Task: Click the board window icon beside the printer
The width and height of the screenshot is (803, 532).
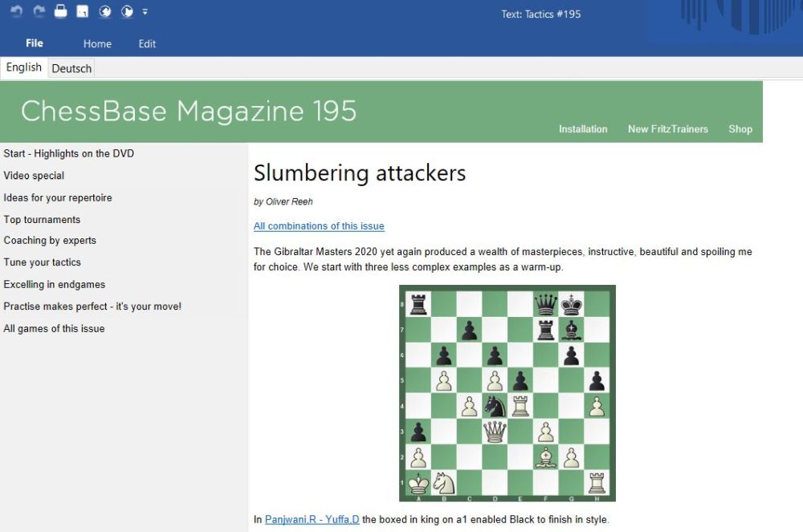Action: [82, 12]
